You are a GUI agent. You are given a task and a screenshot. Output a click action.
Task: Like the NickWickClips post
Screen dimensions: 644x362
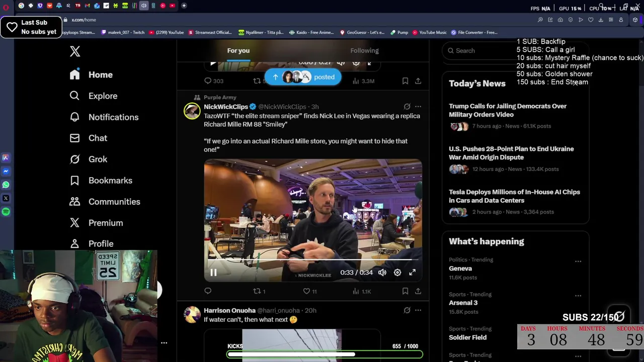click(x=310, y=291)
